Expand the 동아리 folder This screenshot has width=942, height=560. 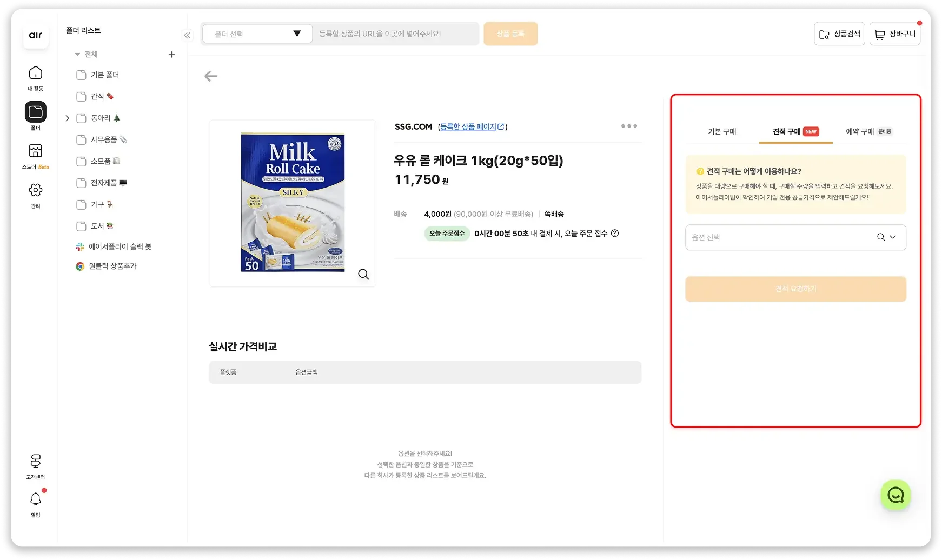tap(67, 118)
